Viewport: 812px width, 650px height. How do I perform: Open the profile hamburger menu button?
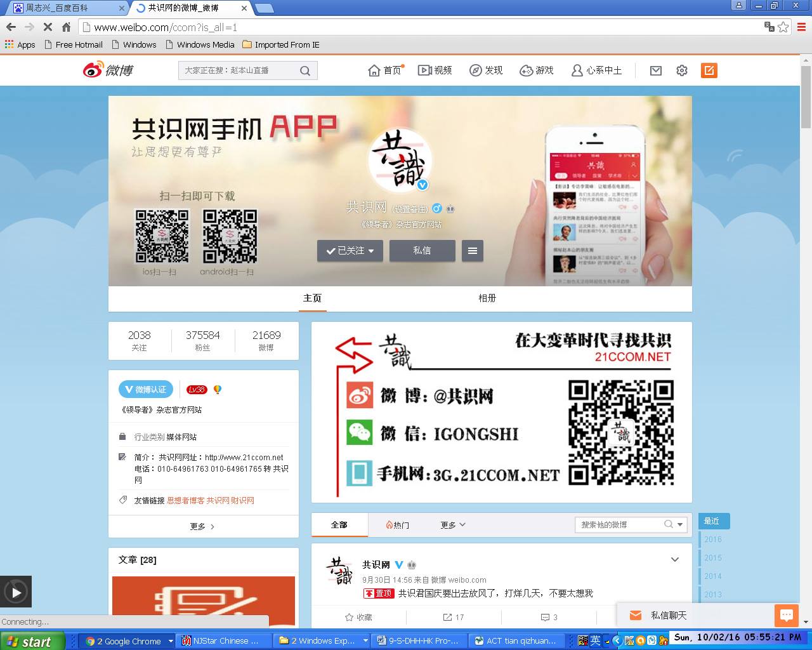[x=473, y=251]
